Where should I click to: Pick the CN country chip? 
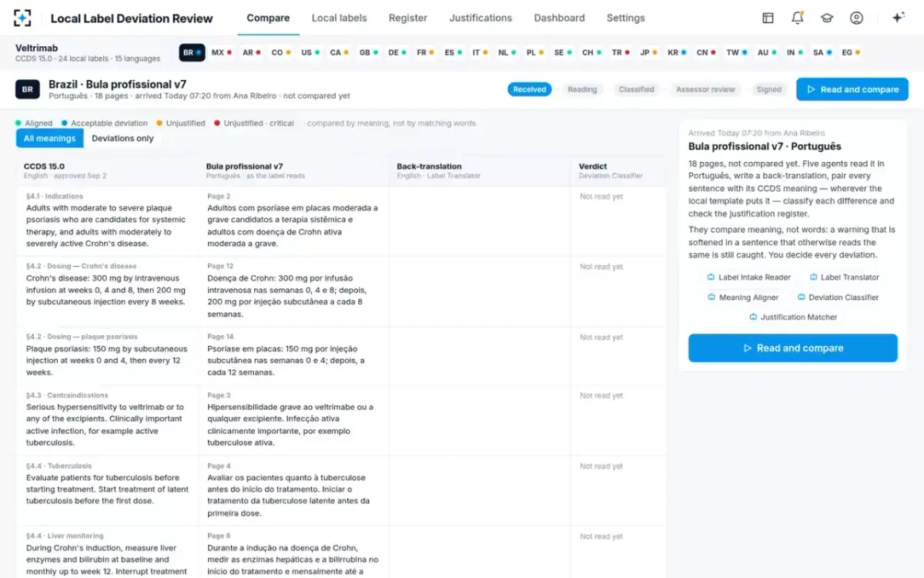[706, 52]
